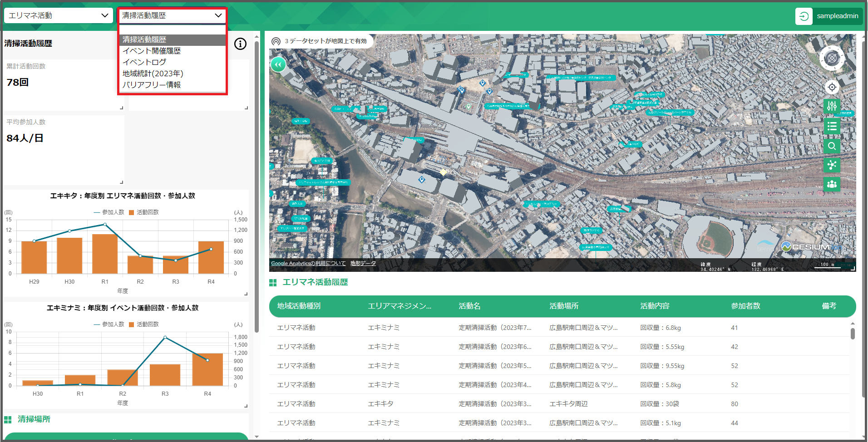Select バリアフリー情報 option
868x442 pixels.
pos(173,85)
